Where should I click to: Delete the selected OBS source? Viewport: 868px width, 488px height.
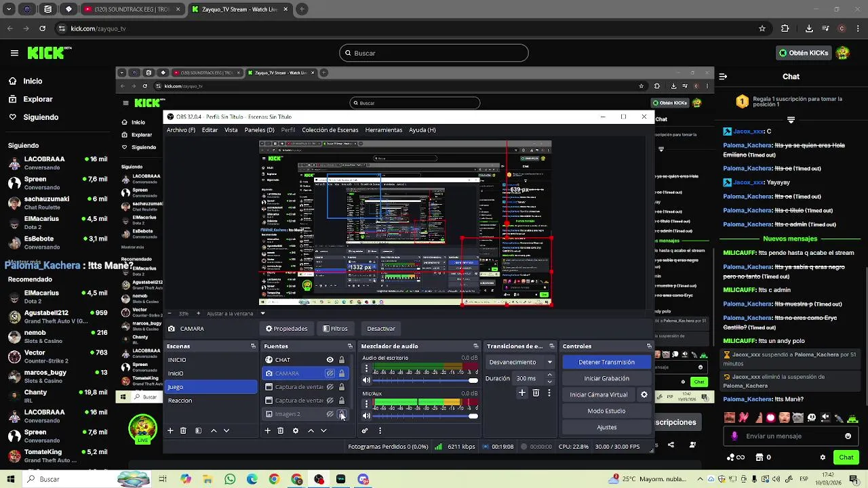pyautogui.click(x=280, y=430)
